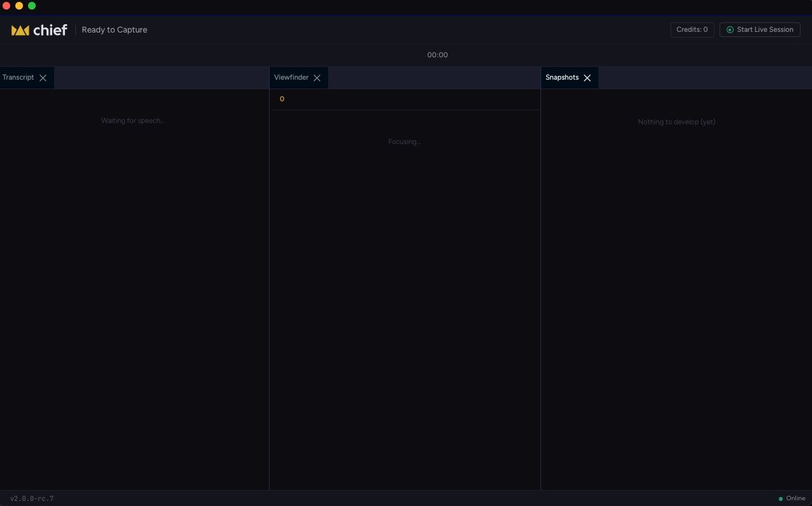The width and height of the screenshot is (812, 506).
Task: Maximize window with the green button
Action: click(32, 6)
